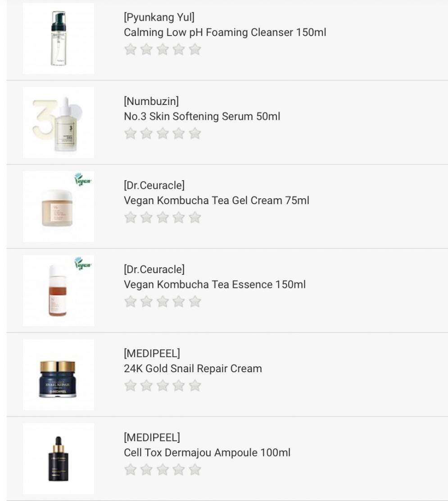Open No.3 Skin Softening Serum 50ml link

[202, 116]
